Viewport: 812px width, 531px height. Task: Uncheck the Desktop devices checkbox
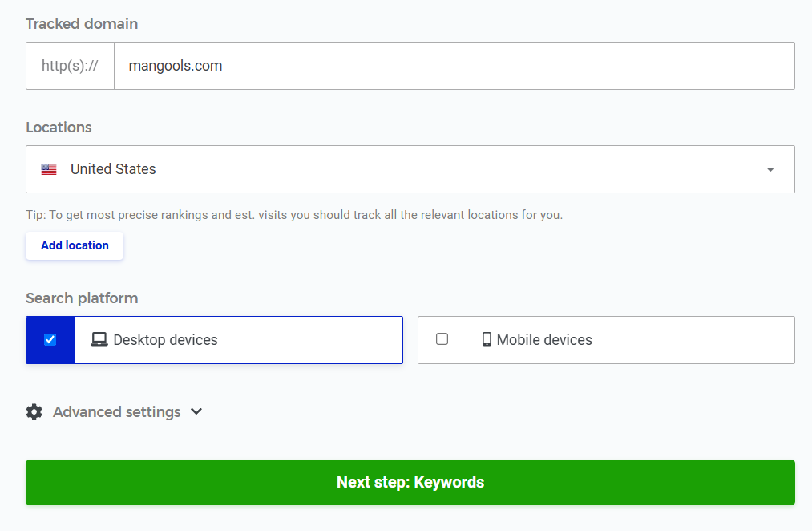(x=50, y=340)
